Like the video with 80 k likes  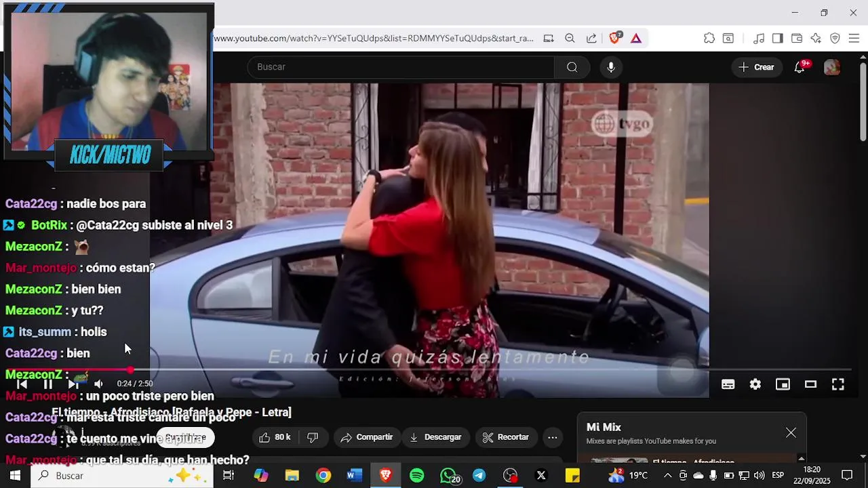(275, 437)
